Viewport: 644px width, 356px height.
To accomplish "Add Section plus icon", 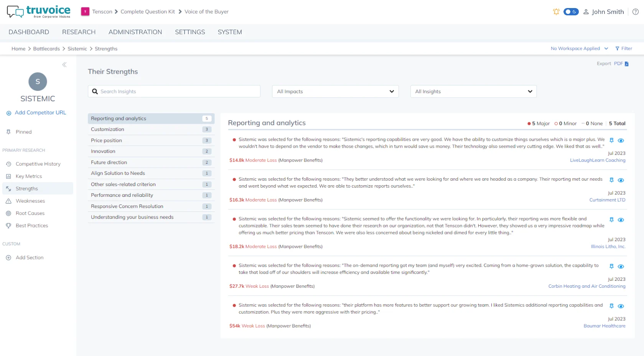I will click(x=8, y=258).
